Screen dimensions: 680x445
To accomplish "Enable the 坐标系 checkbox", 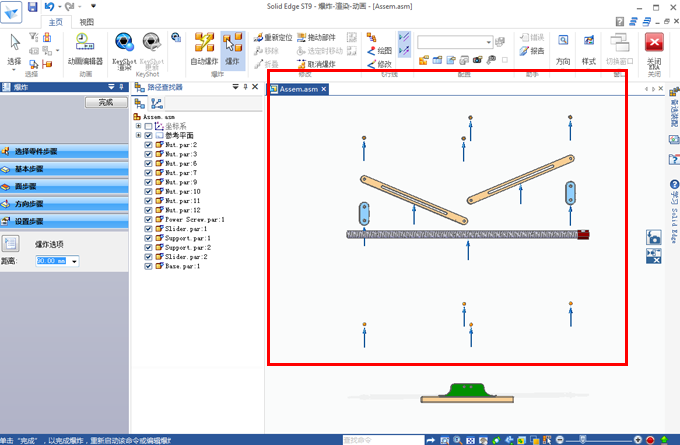I will point(149,126).
